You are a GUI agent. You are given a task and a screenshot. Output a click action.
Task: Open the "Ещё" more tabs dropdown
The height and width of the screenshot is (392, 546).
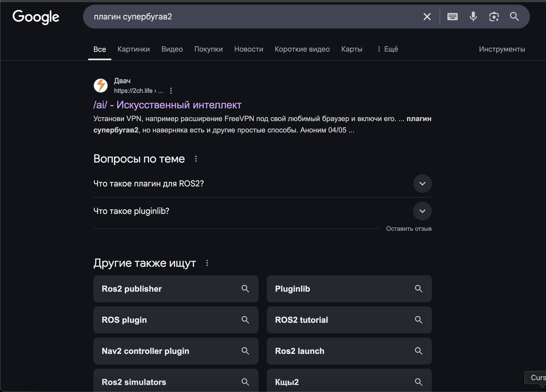[388, 49]
